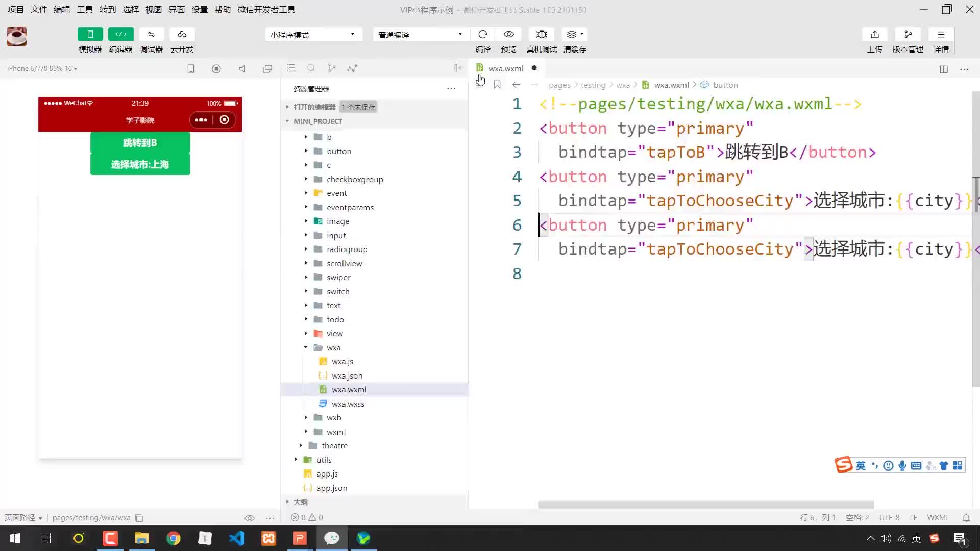This screenshot has height=551, width=980.
Task: Open project details (详情)
Action: [941, 34]
